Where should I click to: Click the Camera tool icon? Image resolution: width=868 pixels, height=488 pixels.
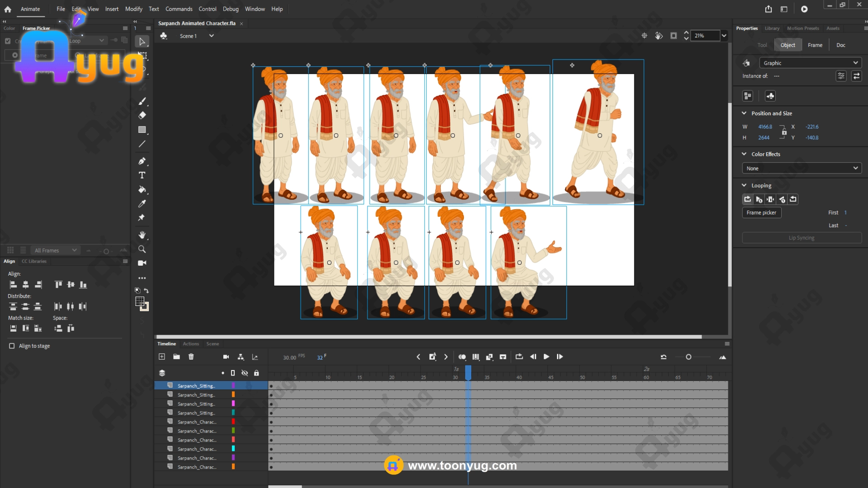point(142,263)
